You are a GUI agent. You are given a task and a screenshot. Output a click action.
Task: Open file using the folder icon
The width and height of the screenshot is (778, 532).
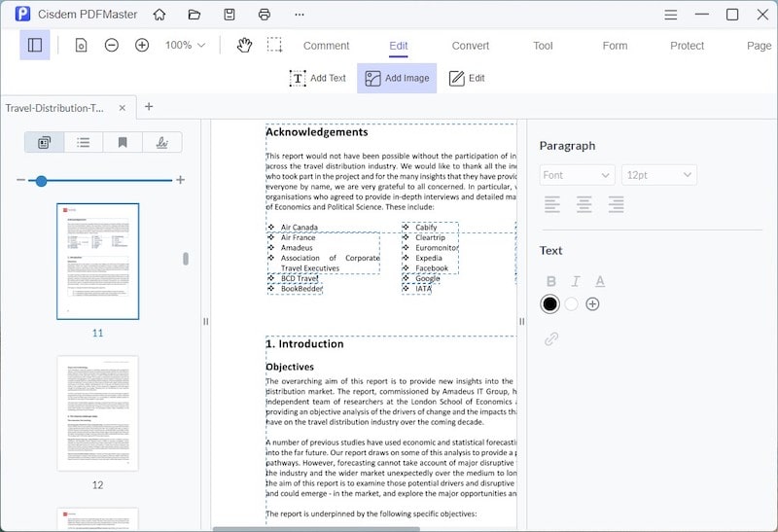coord(194,15)
